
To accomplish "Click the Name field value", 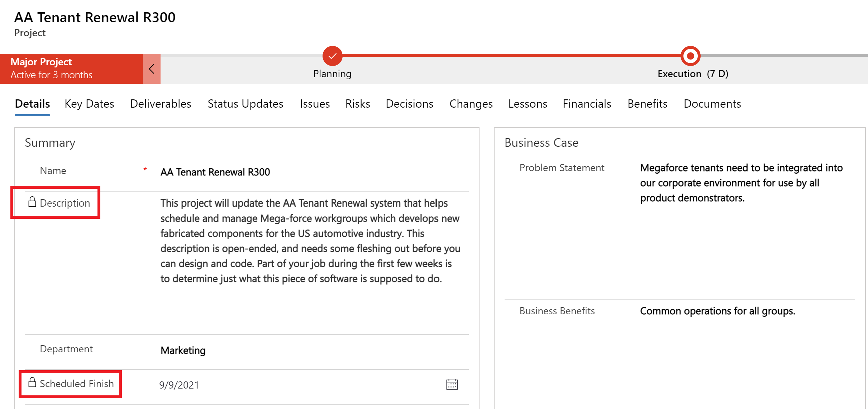I will pyautogui.click(x=215, y=172).
